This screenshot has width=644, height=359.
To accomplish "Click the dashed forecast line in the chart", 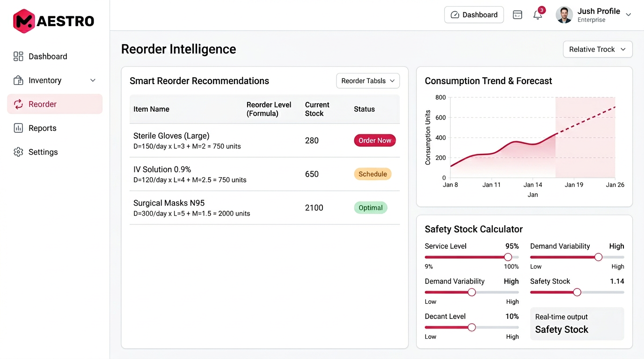I will pos(585,121).
